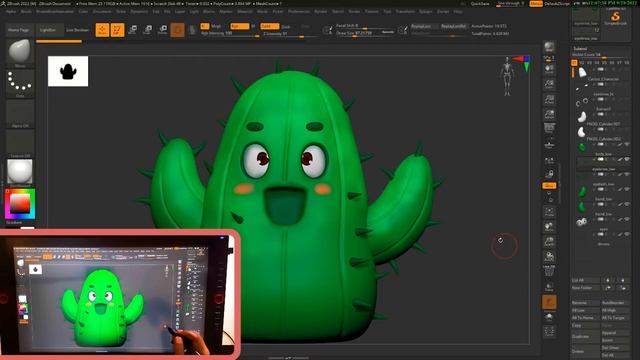Screen dimensions: 640x360
Task: Click the New Folder button
Action: (x=586, y=288)
